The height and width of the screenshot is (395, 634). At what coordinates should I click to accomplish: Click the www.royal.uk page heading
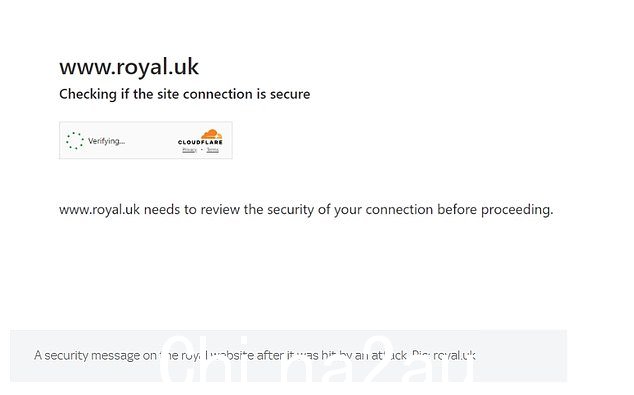[129, 67]
